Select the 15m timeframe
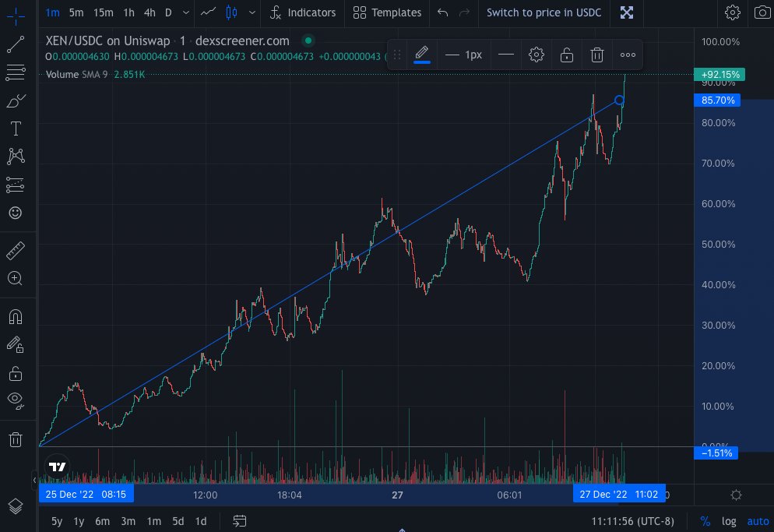The height and width of the screenshot is (532, 774). click(103, 12)
